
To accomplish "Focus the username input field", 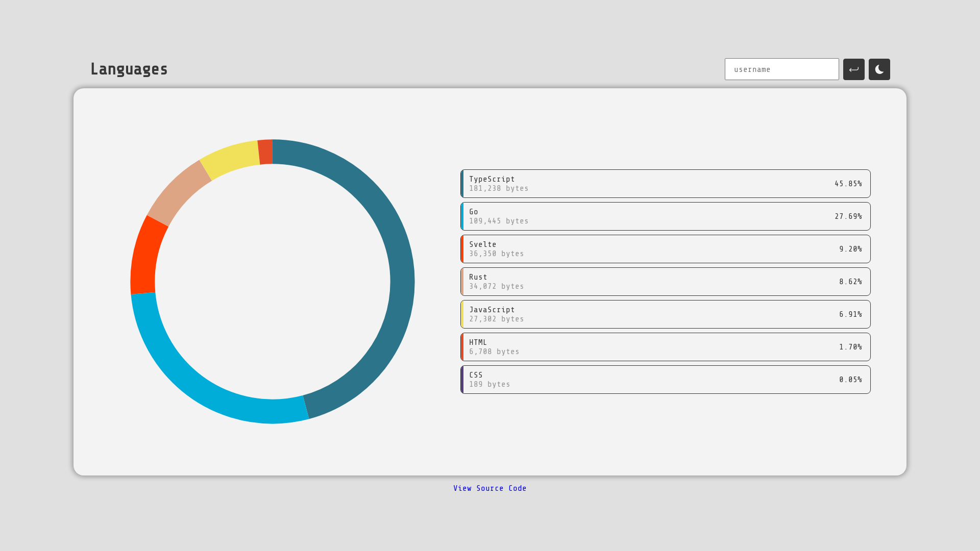I will point(781,69).
